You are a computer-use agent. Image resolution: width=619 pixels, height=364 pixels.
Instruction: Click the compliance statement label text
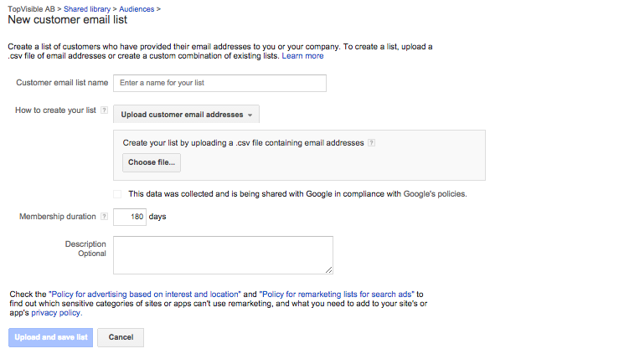297,194
